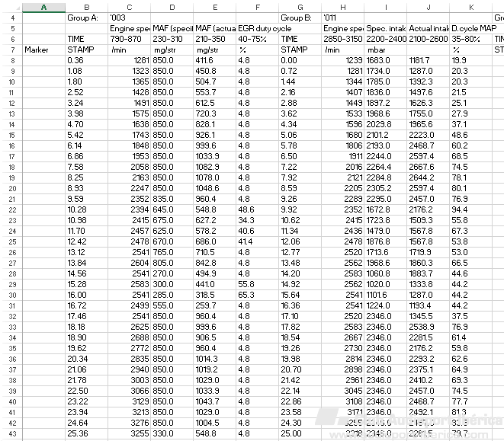The height and width of the screenshot is (441, 504).
Task: Click the Select All corner box
Action: (11, 6)
